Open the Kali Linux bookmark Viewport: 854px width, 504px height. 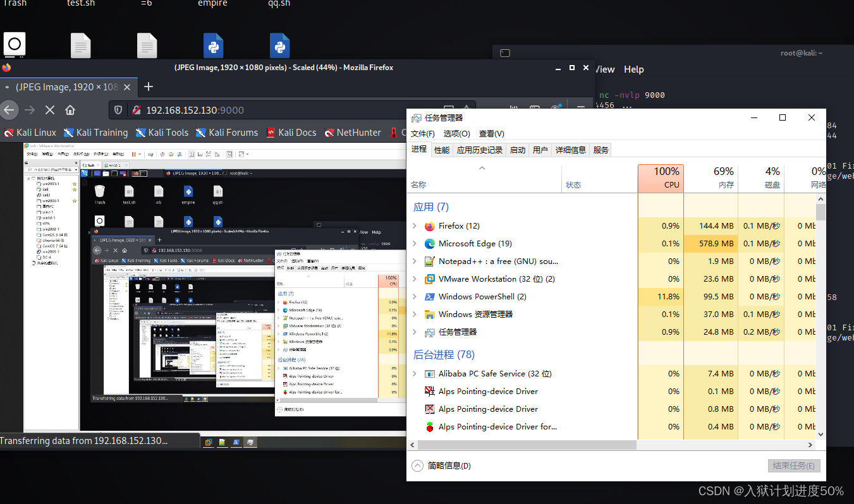(x=30, y=133)
